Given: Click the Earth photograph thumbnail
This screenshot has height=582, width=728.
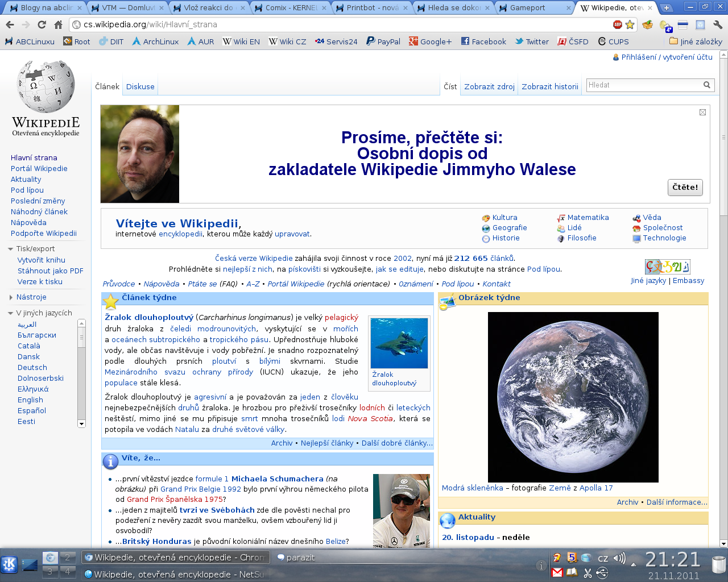Looking at the screenshot, I should click(x=573, y=397).
